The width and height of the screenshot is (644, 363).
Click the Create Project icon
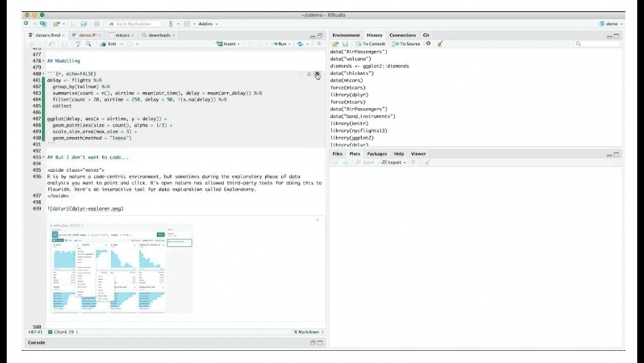coord(43,24)
